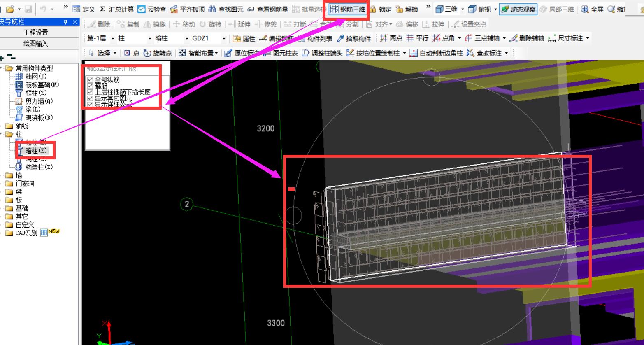This screenshot has height=345, width=644.
Task: Open the file folder icon
Action: [x=10, y=9]
